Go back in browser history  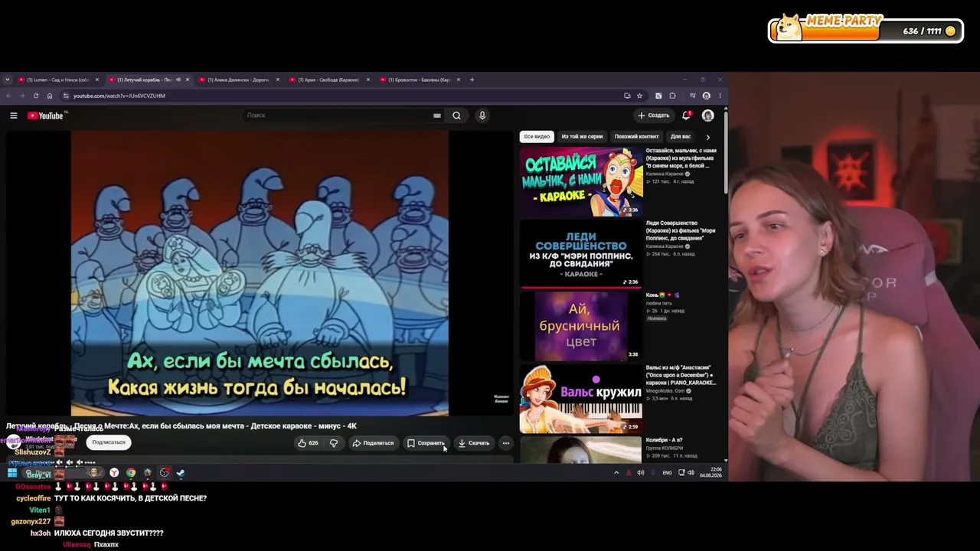[8, 96]
